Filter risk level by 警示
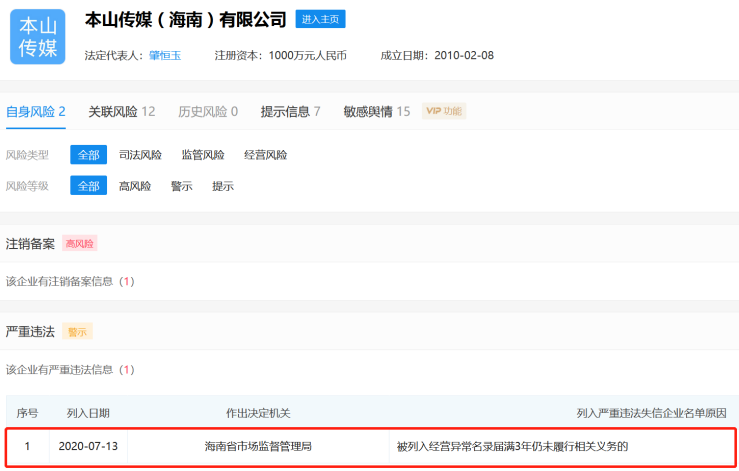Screen dimensions: 739x471 [x=181, y=186]
